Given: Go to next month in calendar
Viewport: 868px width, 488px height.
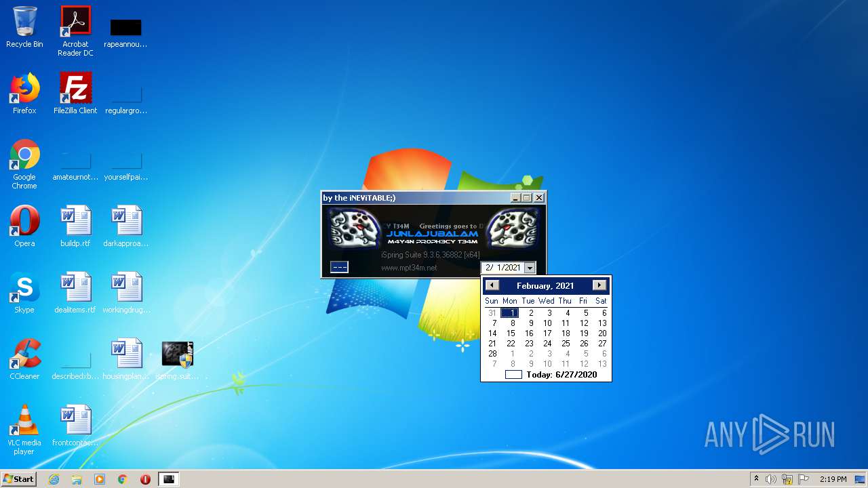Looking at the screenshot, I should (x=599, y=285).
